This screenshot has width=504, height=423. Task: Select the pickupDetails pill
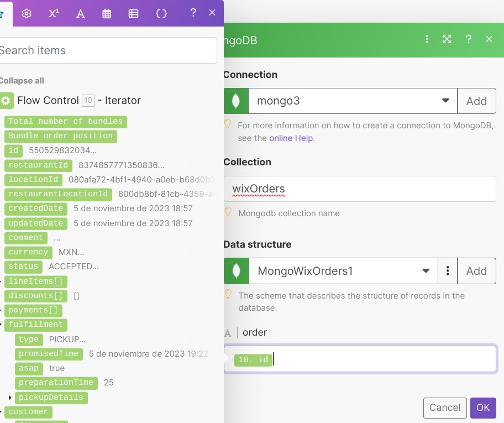click(51, 398)
